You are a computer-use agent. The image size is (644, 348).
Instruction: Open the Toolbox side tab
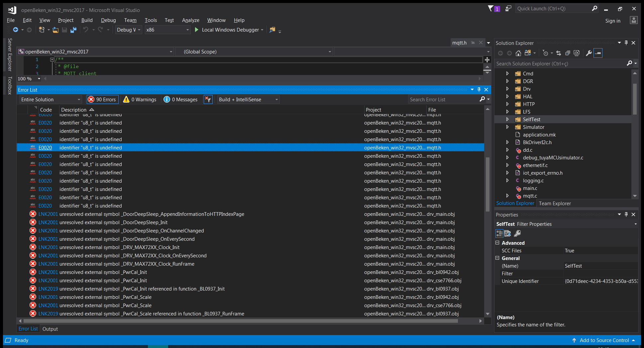(10, 85)
